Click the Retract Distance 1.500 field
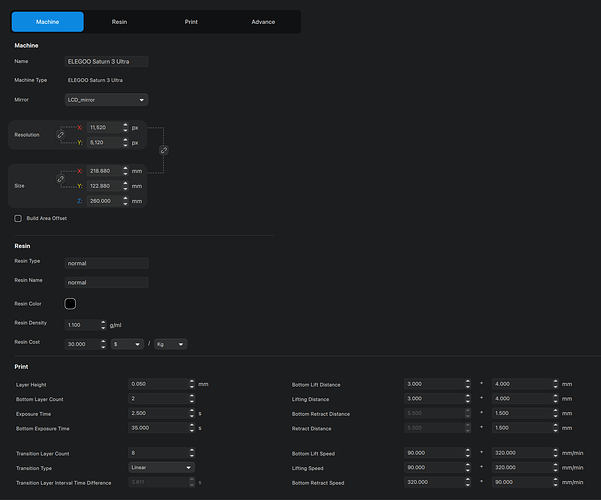The width and height of the screenshot is (601, 500). 522,428
